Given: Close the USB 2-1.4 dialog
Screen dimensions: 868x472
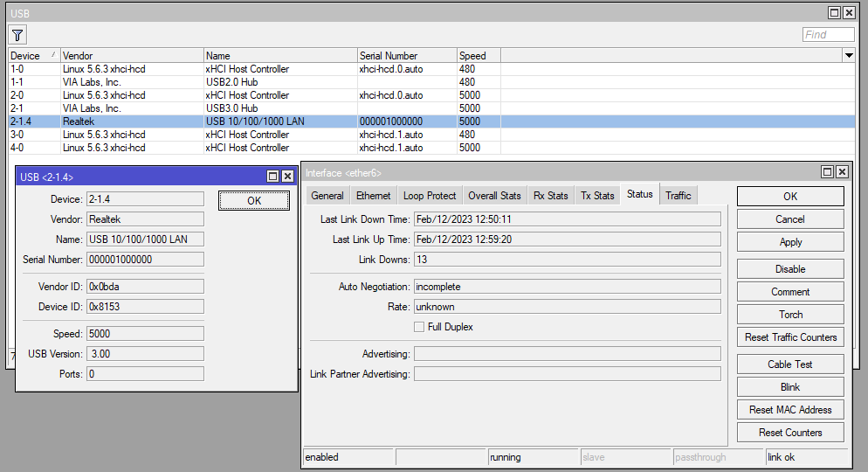Looking at the screenshot, I should coord(287,177).
